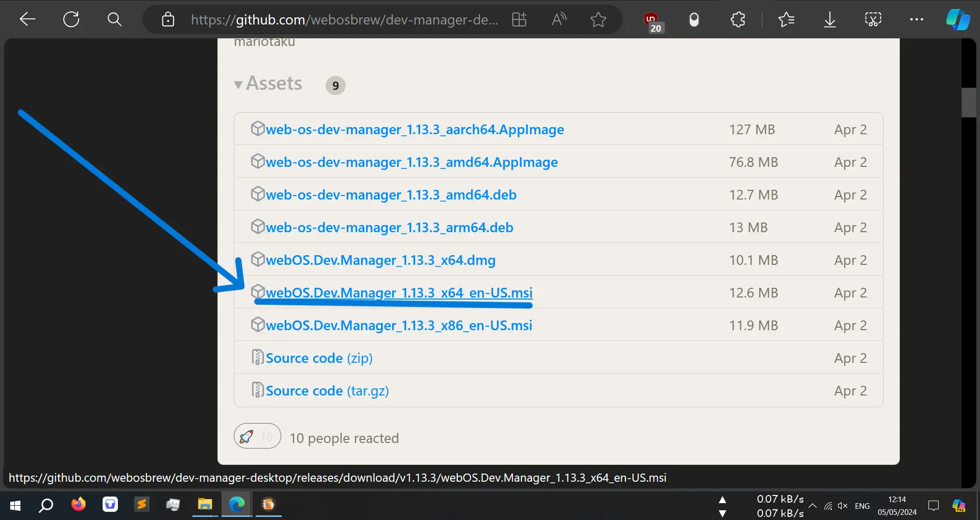Click the '10 people reacted' text
980x520 pixels.
point(344,438)
